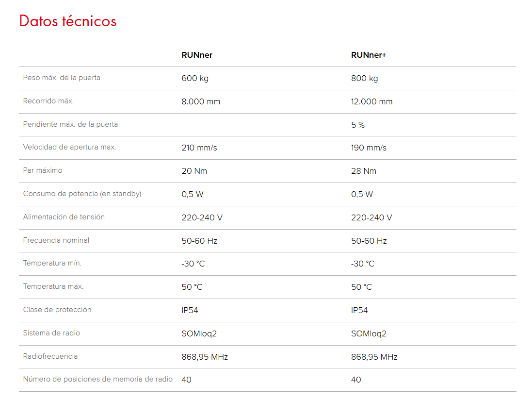Click the 'Alimentación de tensión' label

(64, 217)
